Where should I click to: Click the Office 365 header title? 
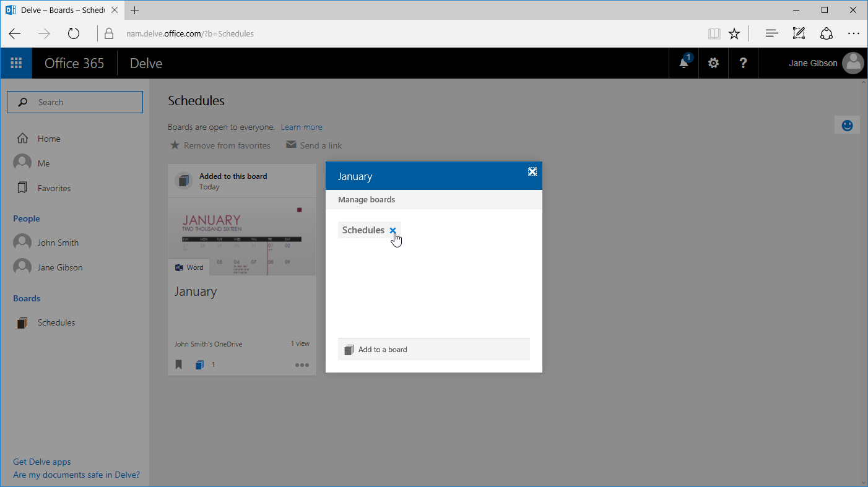(74, 63)
